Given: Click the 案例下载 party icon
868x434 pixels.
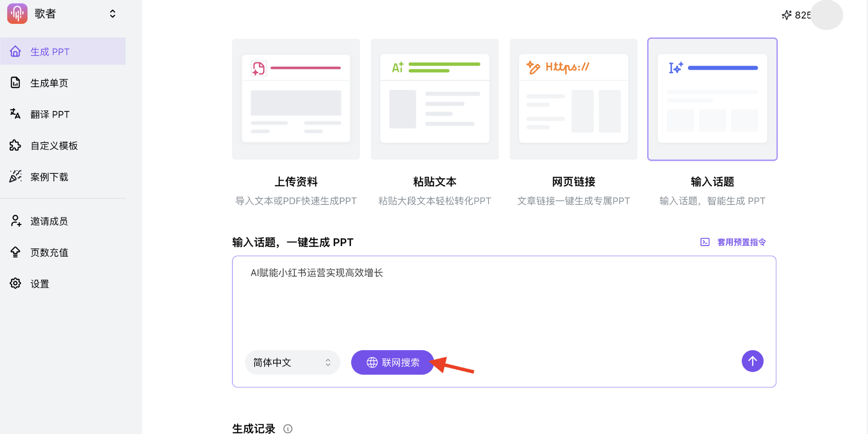Looking at the screenshot, I should 15,177.
